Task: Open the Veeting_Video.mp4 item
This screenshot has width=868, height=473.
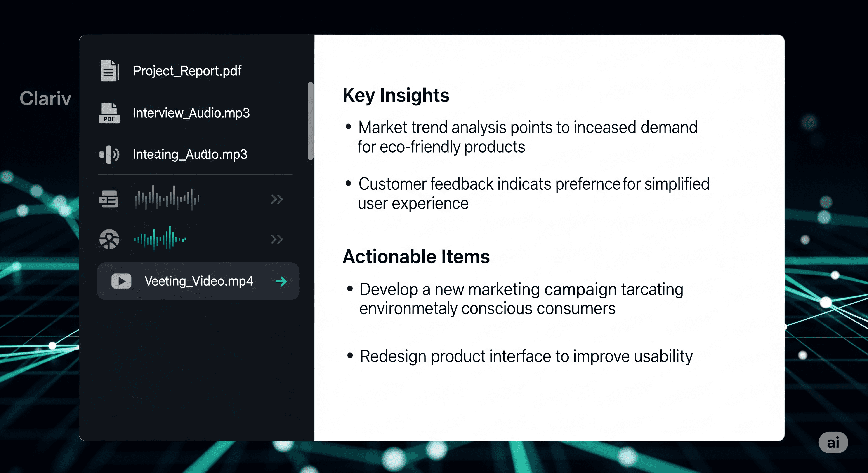Action: pos(198,281)
